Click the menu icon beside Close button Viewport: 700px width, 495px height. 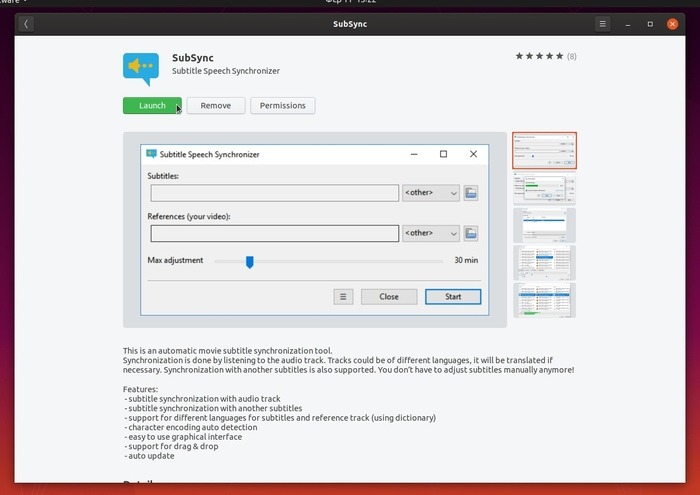click(x=343, y=297)
